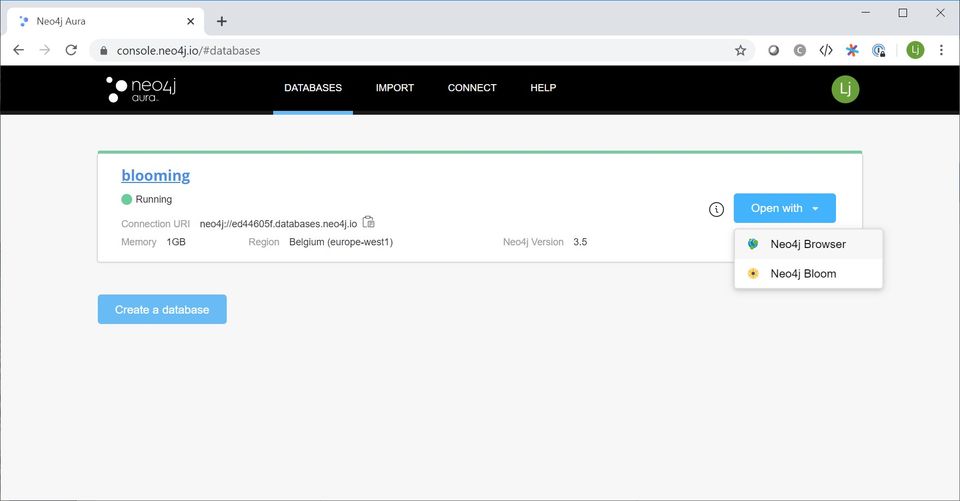Click the Neo4j Browser globe icon
This screenshot has height=501, width=960.
click(753, 244)
